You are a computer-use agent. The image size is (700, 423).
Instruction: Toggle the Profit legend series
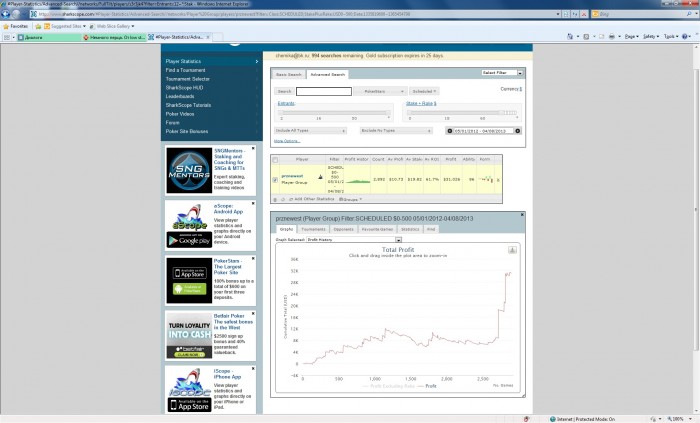(427, 386)
